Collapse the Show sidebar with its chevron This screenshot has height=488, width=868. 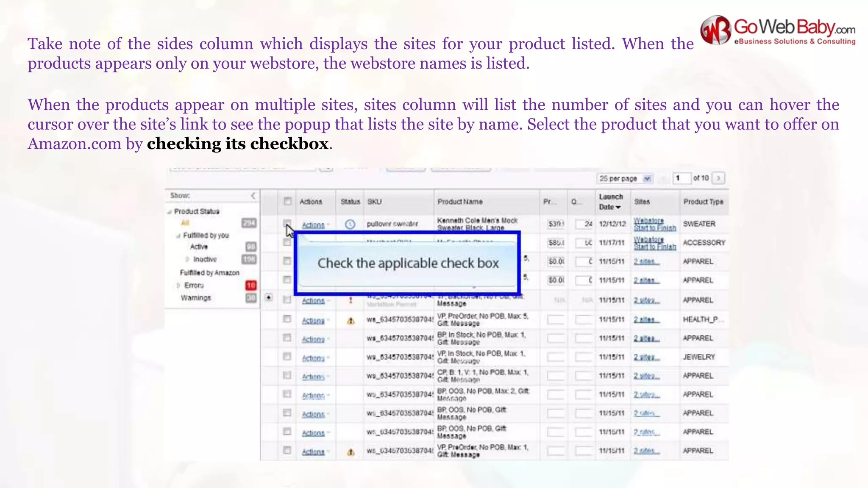[x=253, y=195]
